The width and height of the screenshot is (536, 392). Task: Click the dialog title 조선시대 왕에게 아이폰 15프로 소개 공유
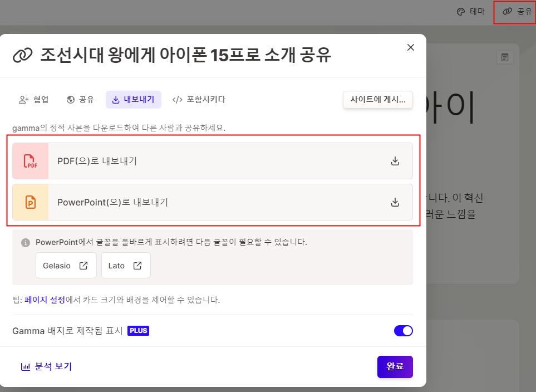pos(185,55)
